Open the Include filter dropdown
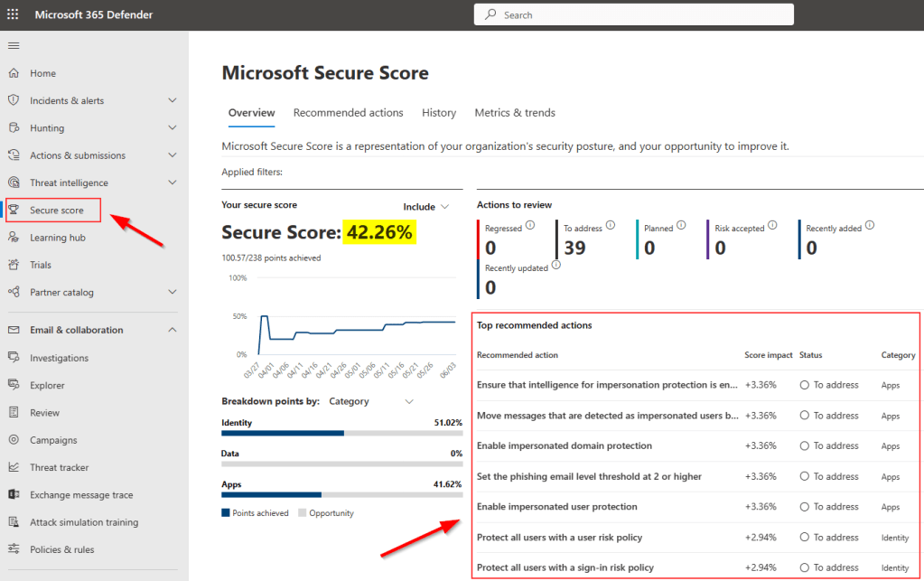This screenshot has height=581, width=924. point(425,207)
